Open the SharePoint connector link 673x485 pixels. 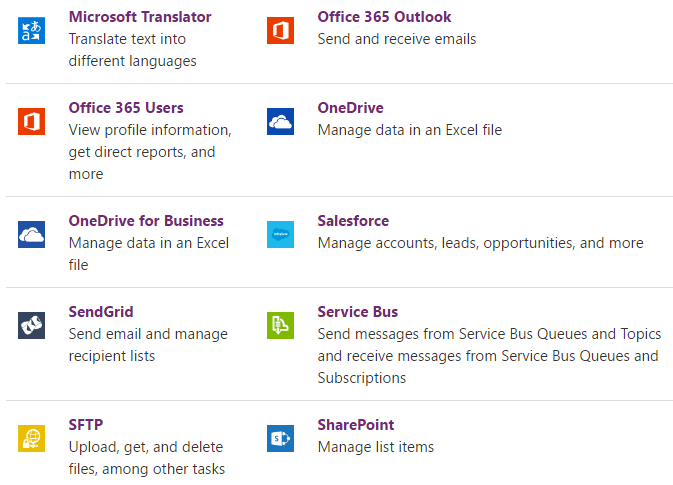tap(356, 425)
